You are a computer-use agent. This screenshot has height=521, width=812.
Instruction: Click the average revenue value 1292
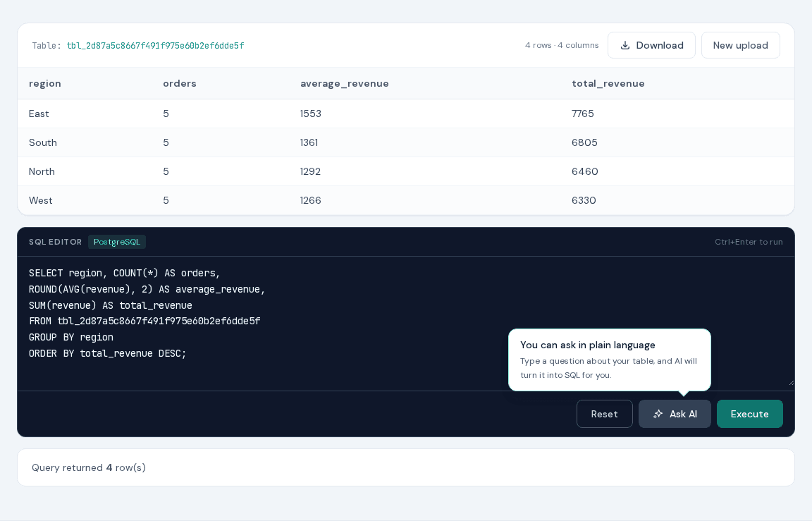(x=310, y=171)
